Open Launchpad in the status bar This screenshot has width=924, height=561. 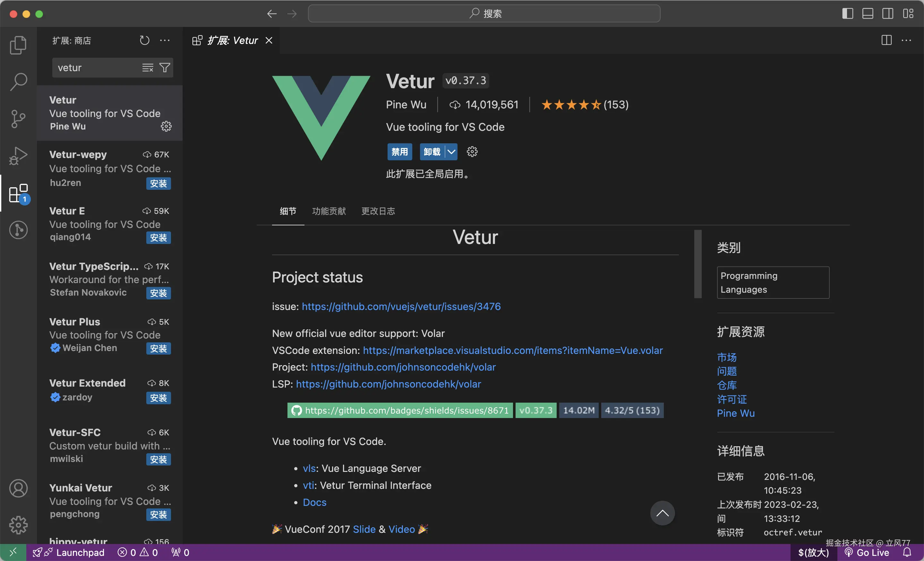(69, 552)
